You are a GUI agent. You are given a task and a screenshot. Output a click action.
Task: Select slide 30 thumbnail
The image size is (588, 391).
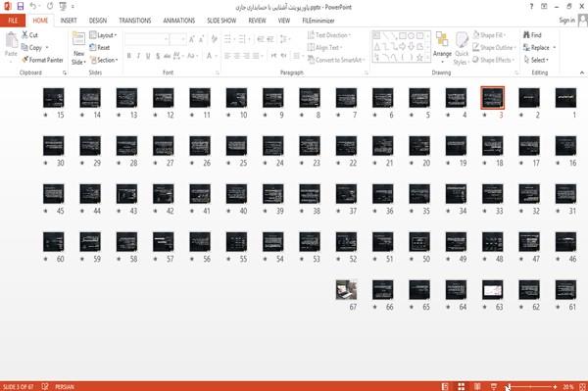[53, 146]
